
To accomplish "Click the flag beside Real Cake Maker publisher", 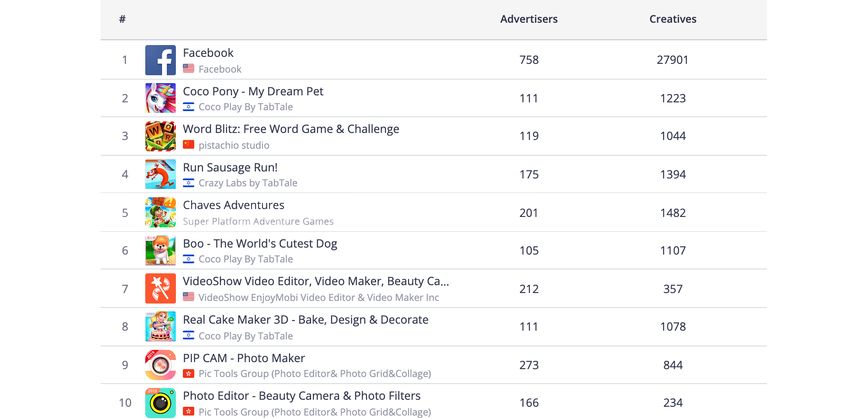I will (189, 335).
